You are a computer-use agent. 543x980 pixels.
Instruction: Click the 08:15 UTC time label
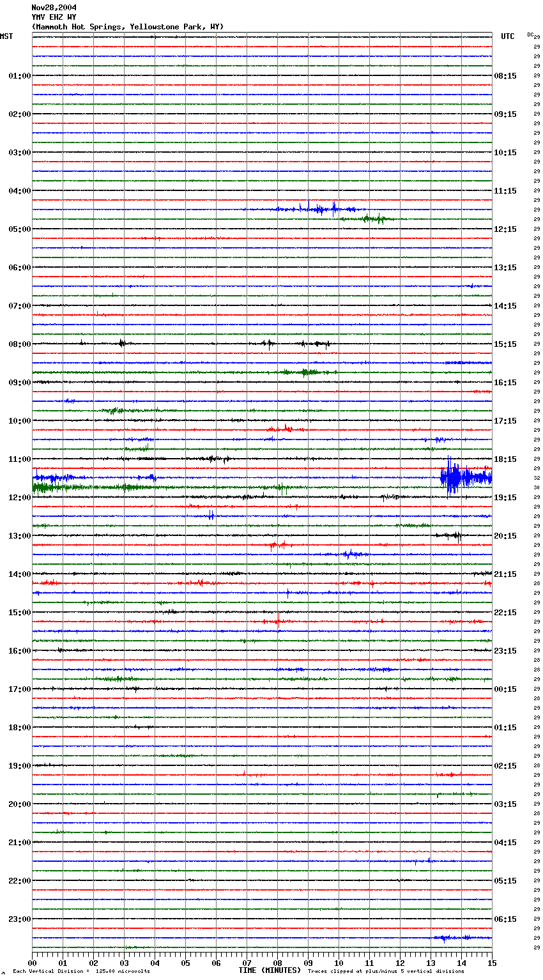click(505, 76)
